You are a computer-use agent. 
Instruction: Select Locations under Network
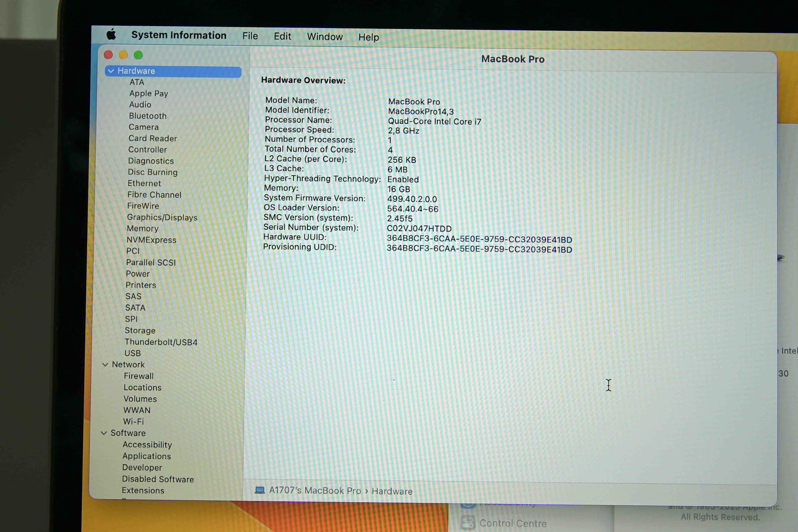click(143, 387)
